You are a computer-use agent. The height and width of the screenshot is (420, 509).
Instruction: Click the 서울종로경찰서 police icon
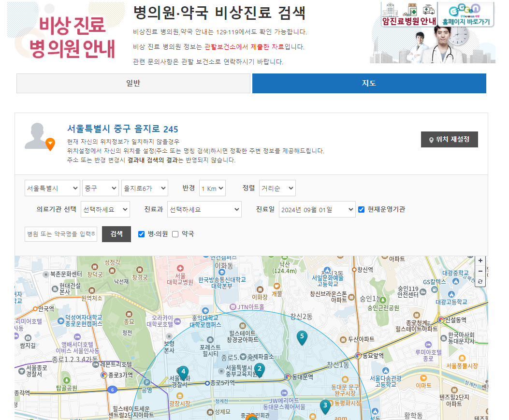tap(22, 371)
